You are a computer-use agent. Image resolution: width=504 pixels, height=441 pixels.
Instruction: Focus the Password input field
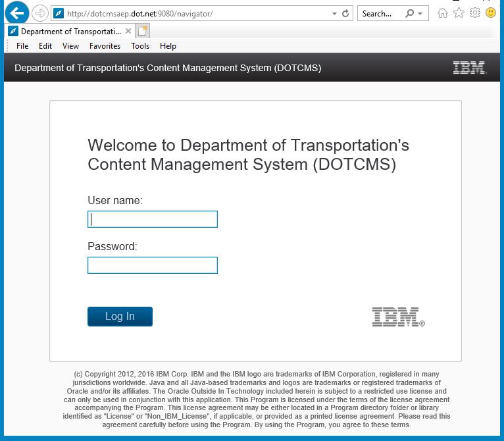coord(153,265)
